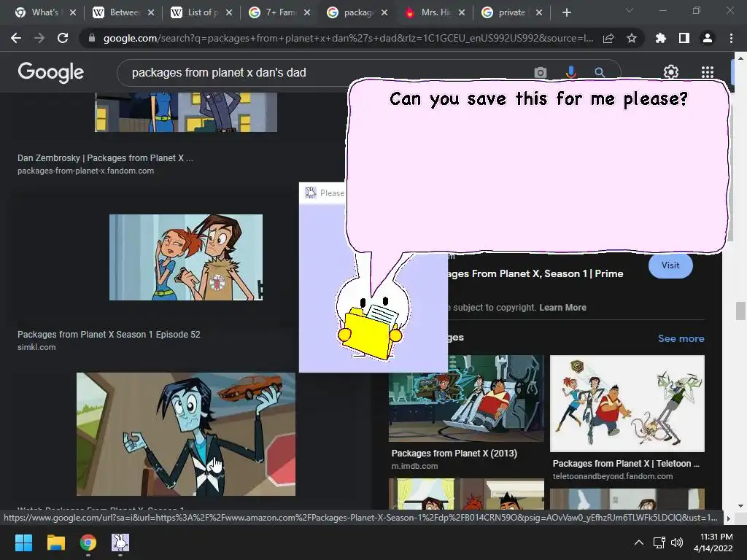This screenshot has height=560, width=747.
Task: Open the Packages from Planet X (2013) image
Action: (466, 398)
